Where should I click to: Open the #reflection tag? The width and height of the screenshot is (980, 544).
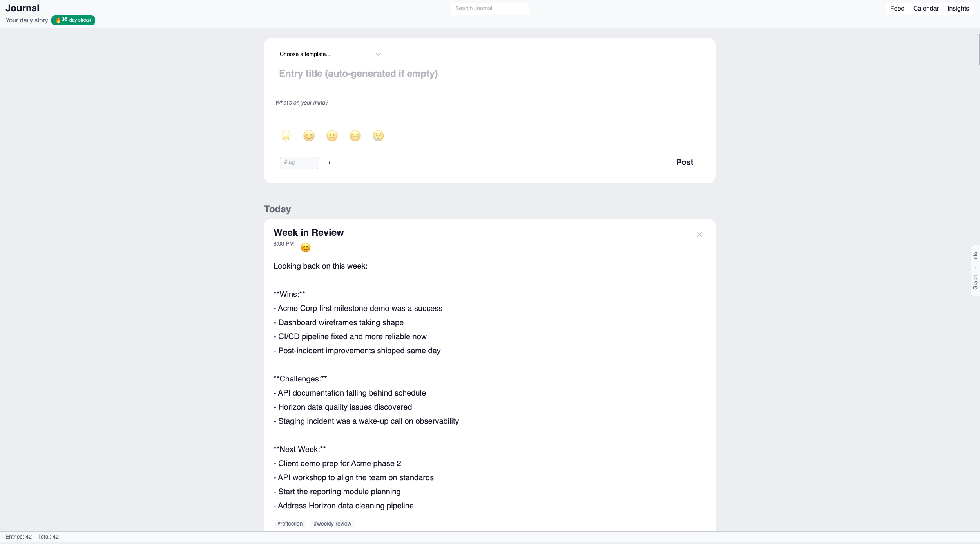coord(290,523)
